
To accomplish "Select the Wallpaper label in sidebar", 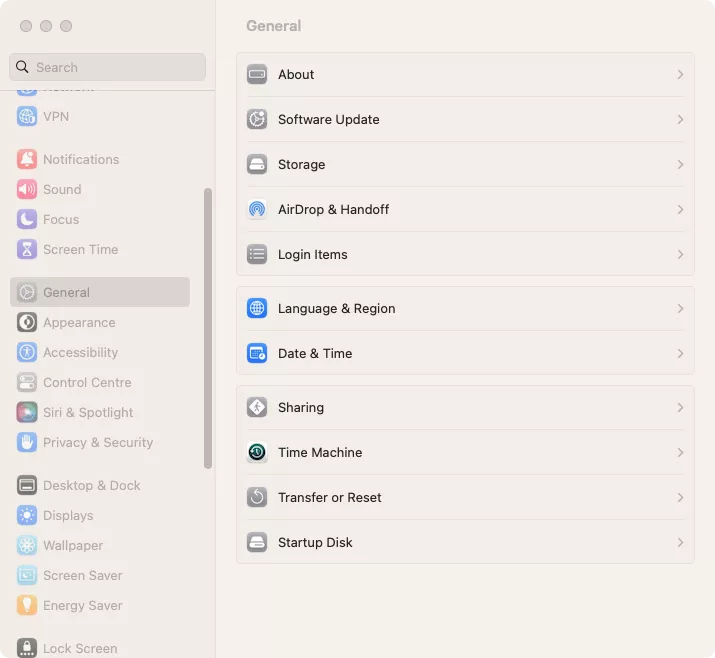I will point(73,545).
